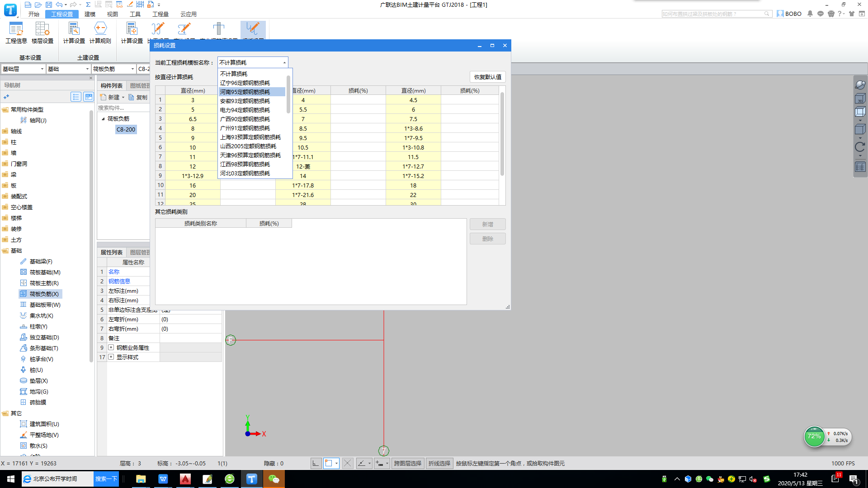Select 集水坑(K) in navigation tree
The height and width of the screenshot is (488, 868).
41,315
